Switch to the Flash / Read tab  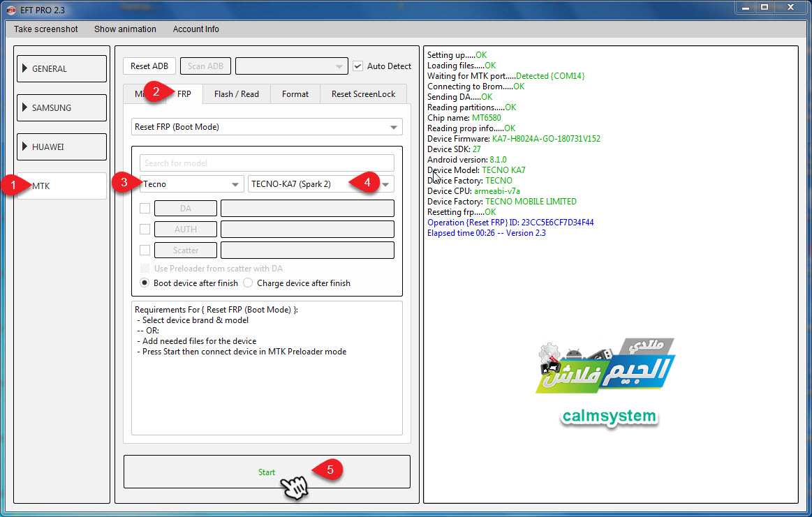pos(236,93)
